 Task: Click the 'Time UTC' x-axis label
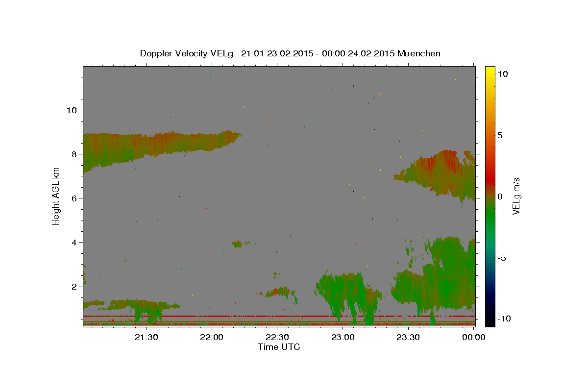[x=279, y=347]
